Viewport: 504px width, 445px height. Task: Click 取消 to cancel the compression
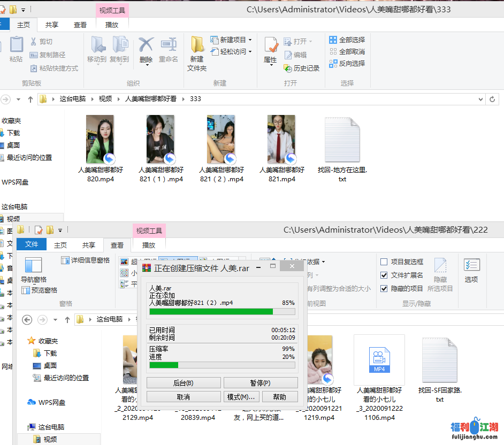[183, 397]
